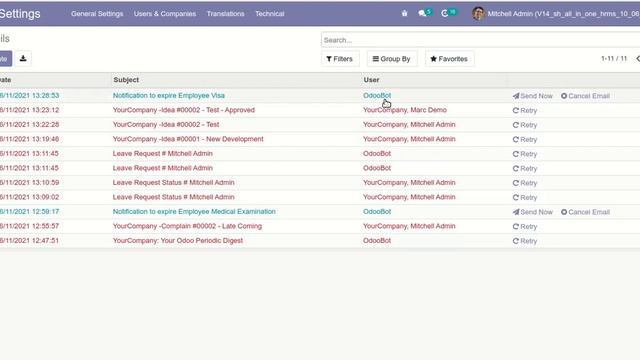
Task: Focus the Search input field
Action: tap(480, 40)
